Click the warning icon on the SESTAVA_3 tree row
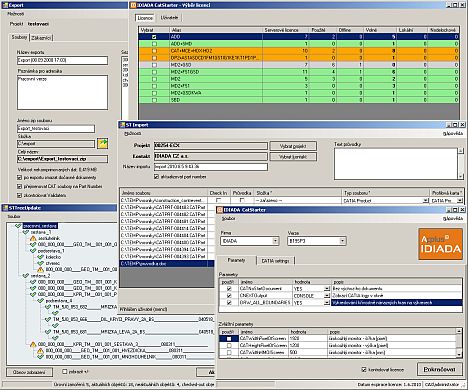This screenshot has height=390, width=468. click(x=33, y=344)
